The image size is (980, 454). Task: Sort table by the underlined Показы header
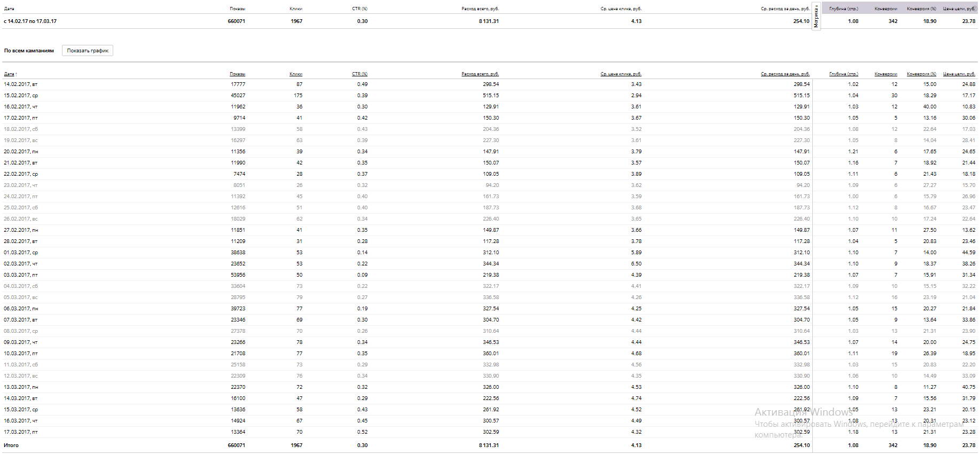click(x=237, y=74)
